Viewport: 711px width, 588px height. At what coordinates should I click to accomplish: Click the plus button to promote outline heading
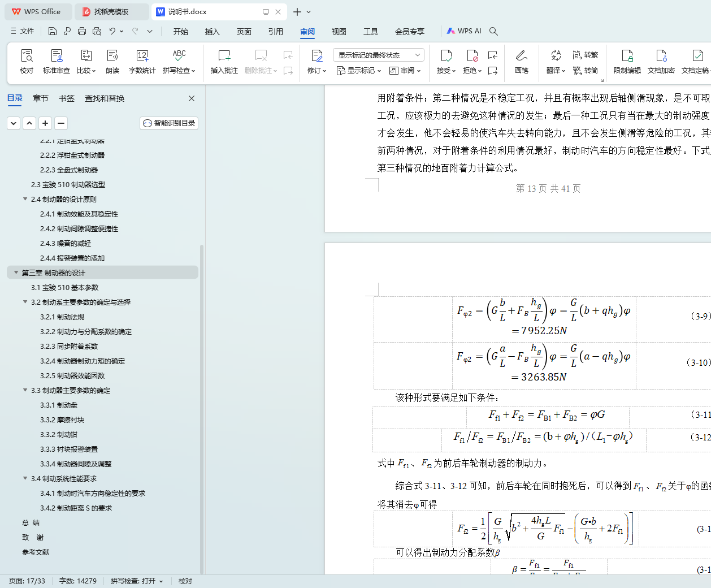pyautogui.click(x=45, y=123)
